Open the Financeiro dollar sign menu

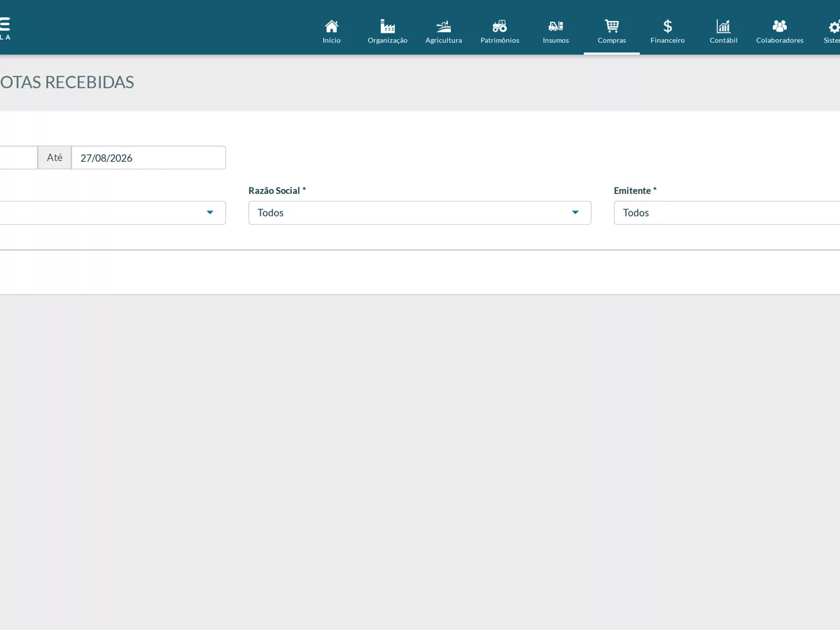(x=668, y=27)
